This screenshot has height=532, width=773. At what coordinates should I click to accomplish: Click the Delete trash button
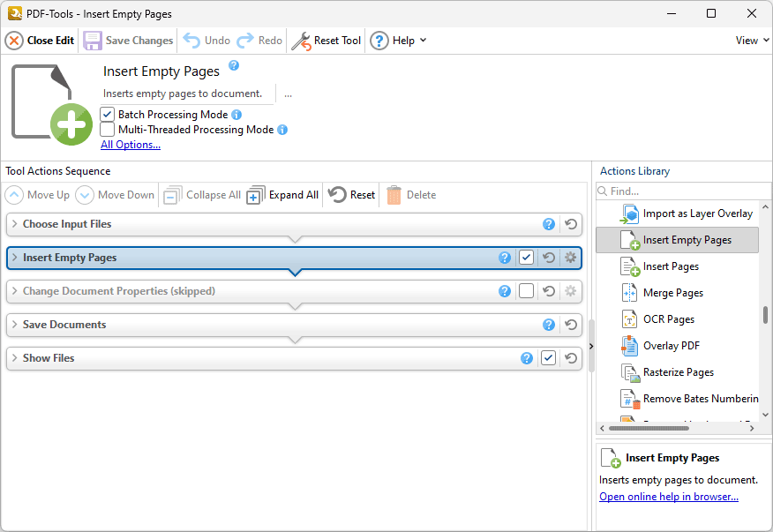pos(411,195)
